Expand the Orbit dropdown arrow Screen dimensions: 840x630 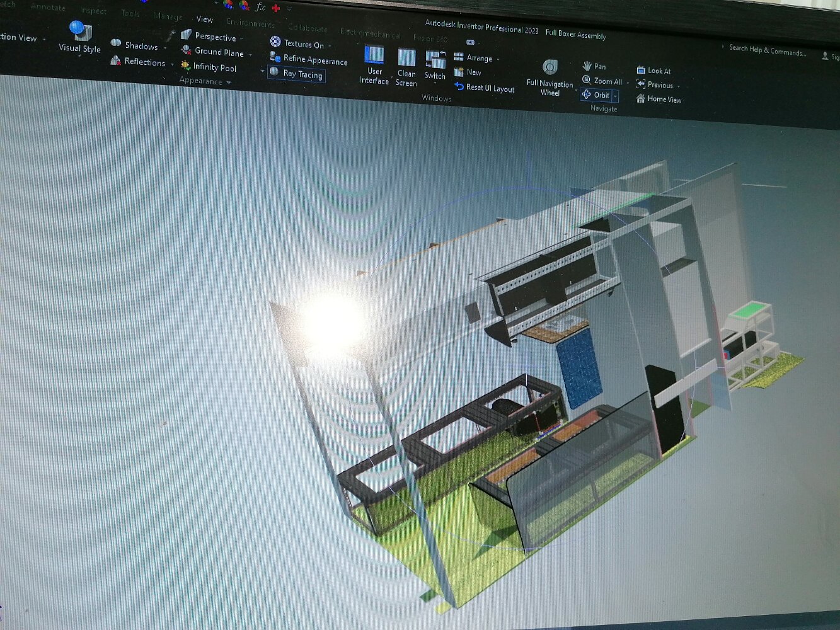(x=616, y=96)
